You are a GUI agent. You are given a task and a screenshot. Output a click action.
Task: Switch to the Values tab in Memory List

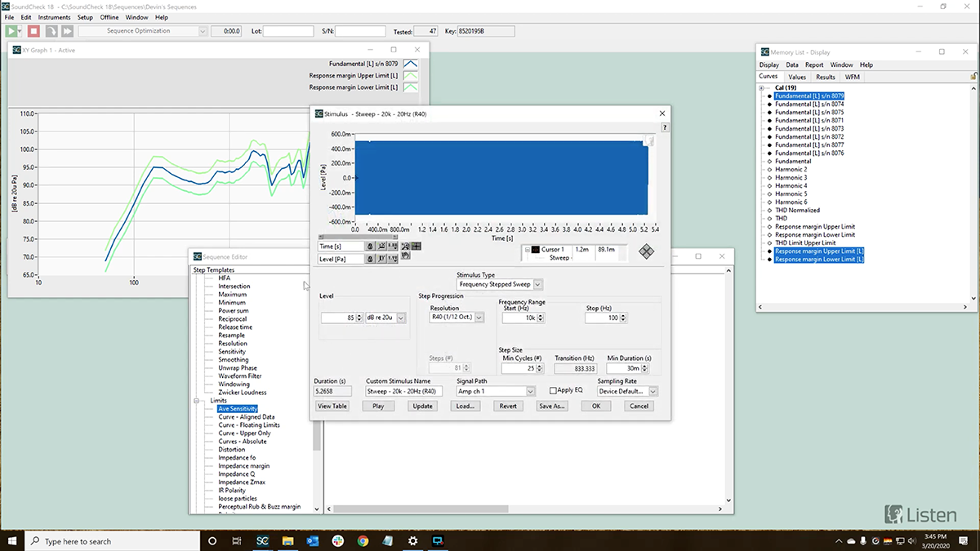pyautogui.click(x=797, y=77)
